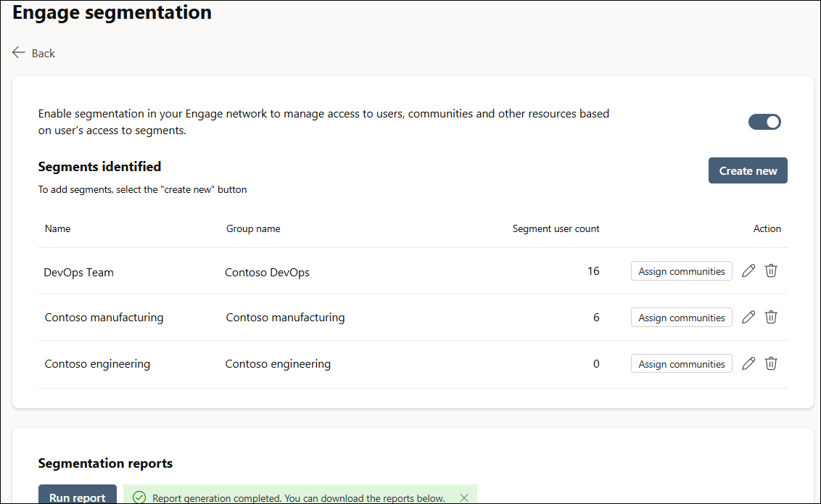This screenshot has width=821, height=504.
Task: Edit the Contoso manufacturing segment pencil icon
Action: point(748,317)
